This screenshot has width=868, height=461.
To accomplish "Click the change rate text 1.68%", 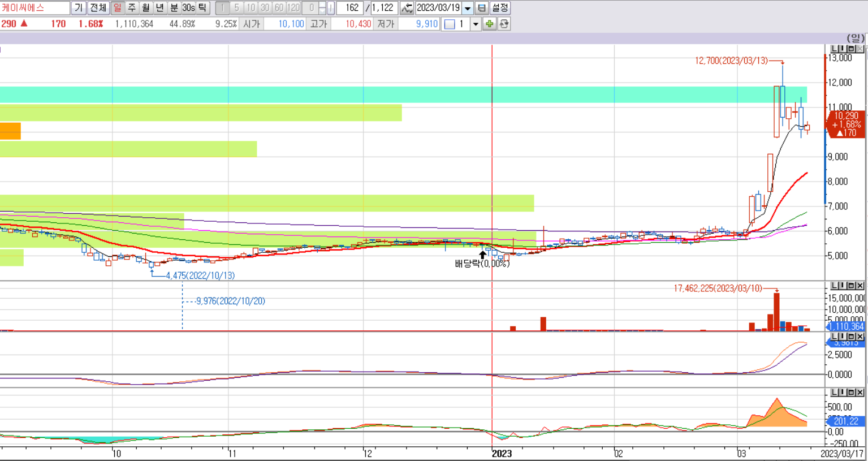I will tap(90, 24).
